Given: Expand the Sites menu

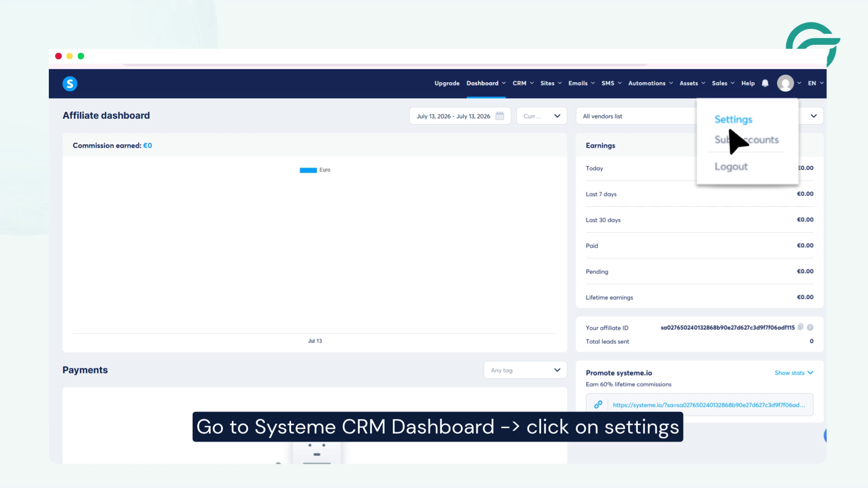Looking at the screenshot, I should 551,83.
